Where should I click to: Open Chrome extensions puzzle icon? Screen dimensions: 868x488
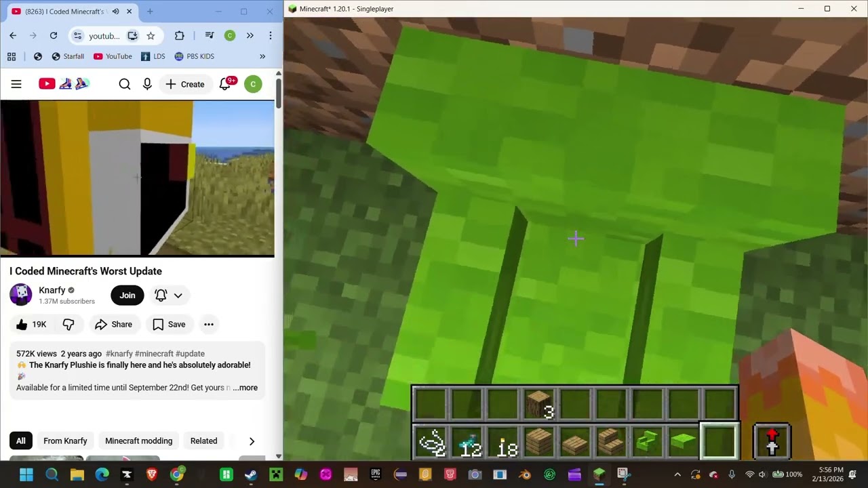pos(180,36)
